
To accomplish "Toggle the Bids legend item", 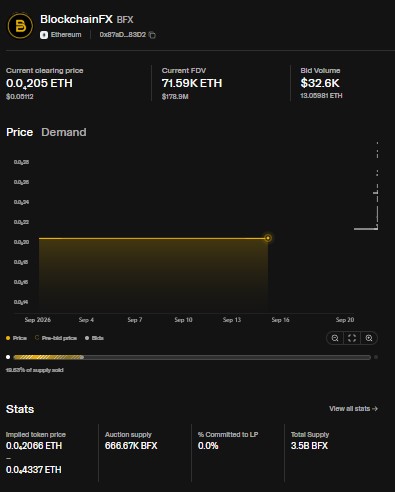I will (x=94, y=338).
